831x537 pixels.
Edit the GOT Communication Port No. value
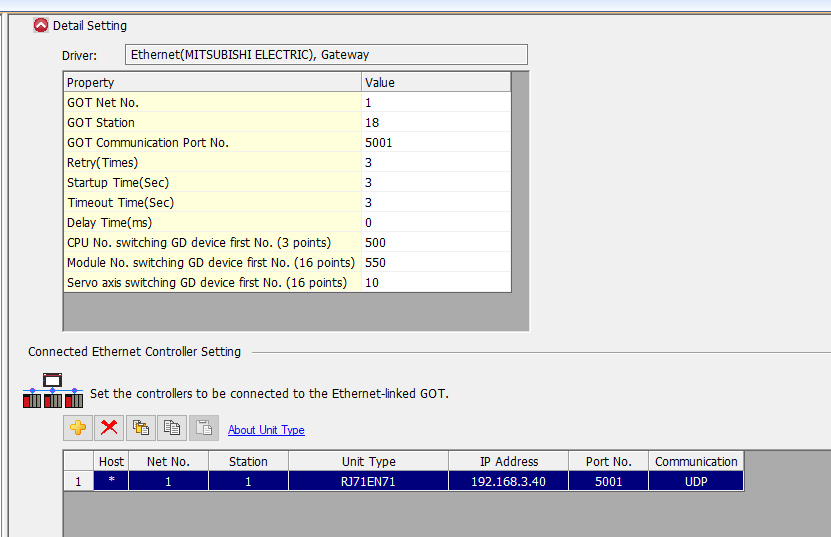click(435, 142)
